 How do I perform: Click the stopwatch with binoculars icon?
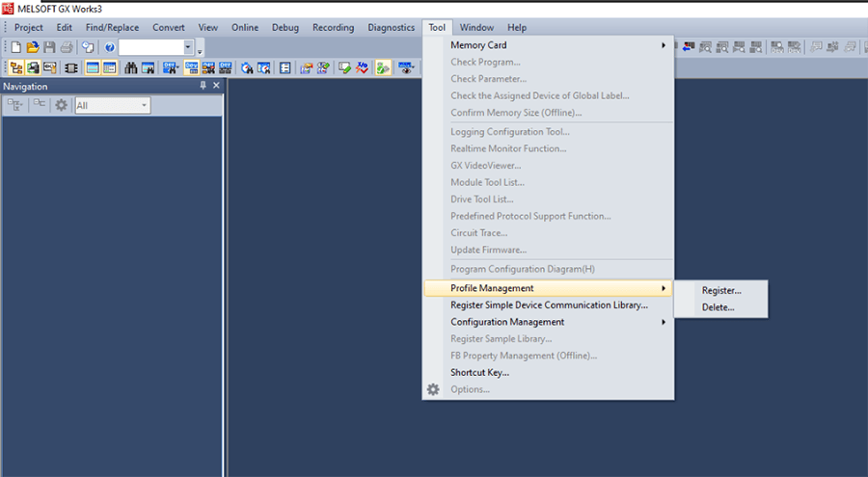click(x=247, y=68)
